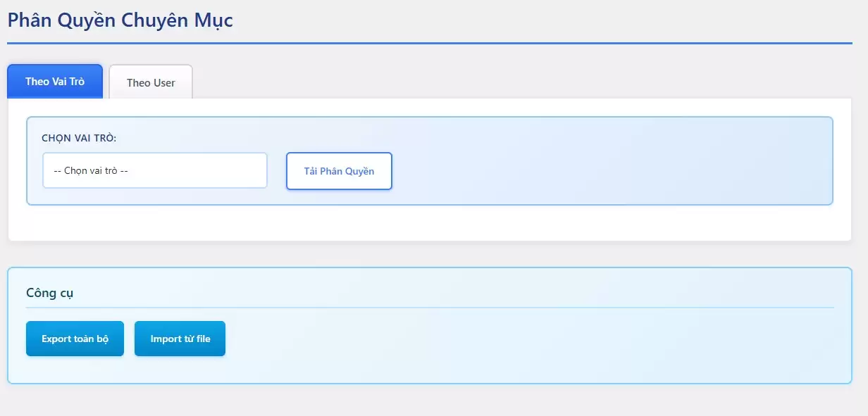This screenshot has width=868, height=416.
Task: Click the Tải Phân Quyền button
Action: tap(339, 171)
